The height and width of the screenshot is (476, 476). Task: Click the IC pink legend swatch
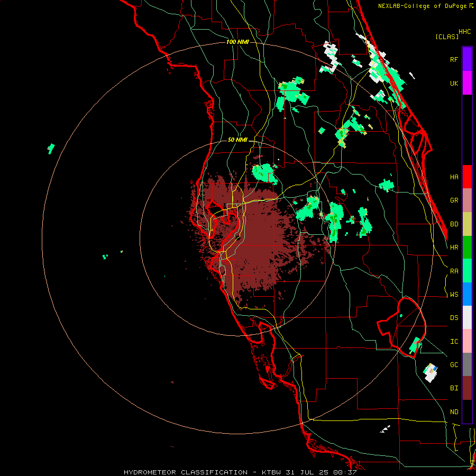click(467, 341)
